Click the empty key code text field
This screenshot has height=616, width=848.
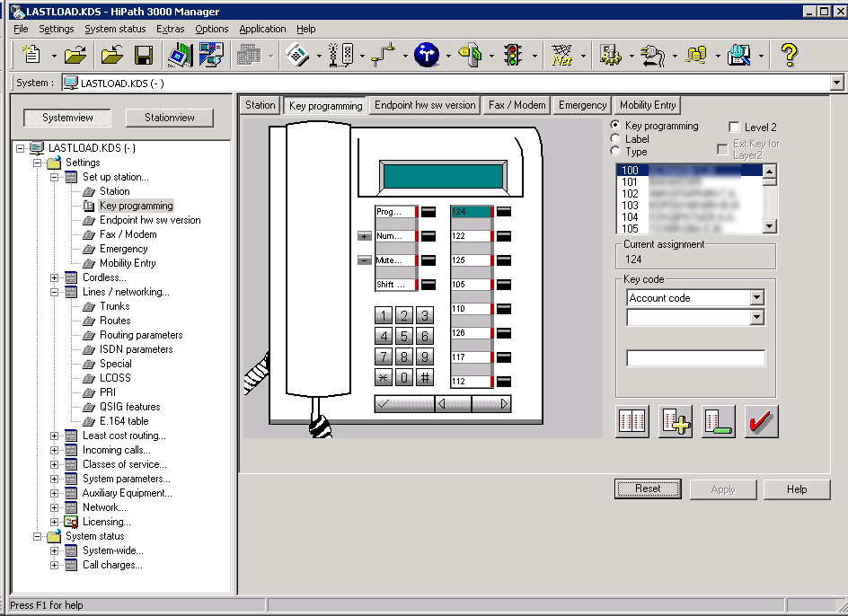click(x=695, y=358)
